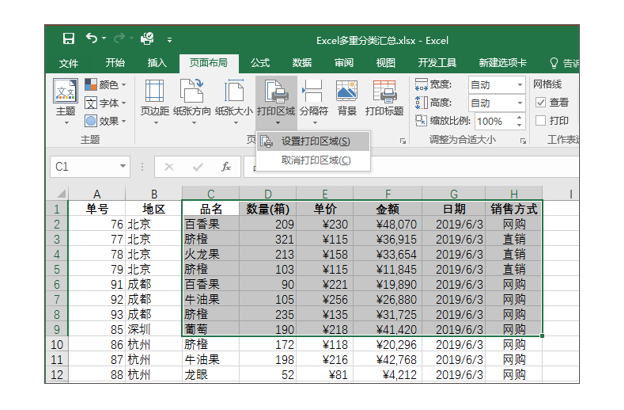Open the Paper Size (纸张大小) tool
Screen dimensions: 624x410
[234, 102]
